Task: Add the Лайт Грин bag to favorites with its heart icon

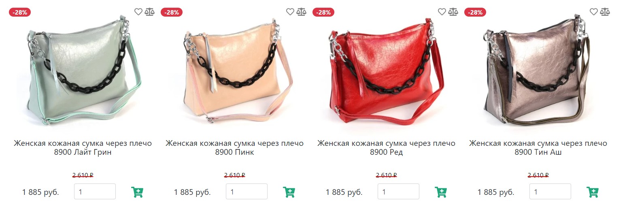Action: pyautogui.click(x=138, y=12)
